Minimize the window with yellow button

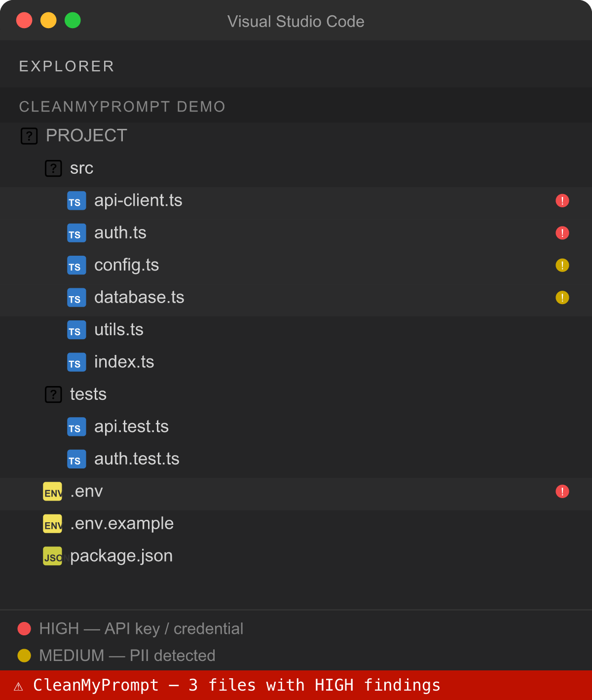pyautogui.click(x=48, y=20)
